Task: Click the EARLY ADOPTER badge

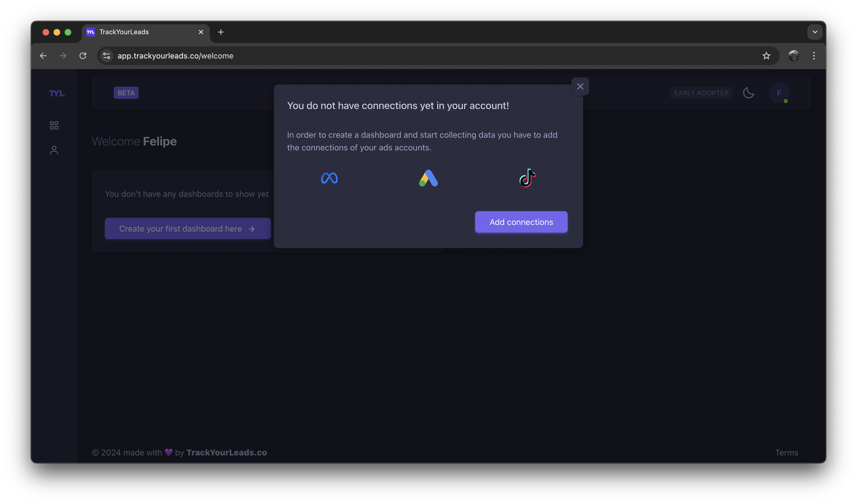Action: (x=701, y=93)
